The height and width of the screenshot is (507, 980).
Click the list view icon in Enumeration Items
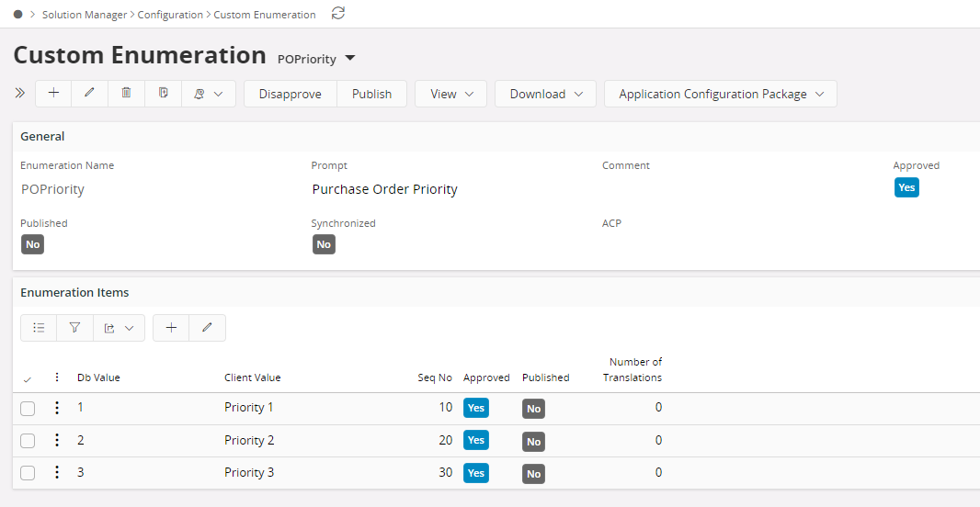[x=39, y=328]
